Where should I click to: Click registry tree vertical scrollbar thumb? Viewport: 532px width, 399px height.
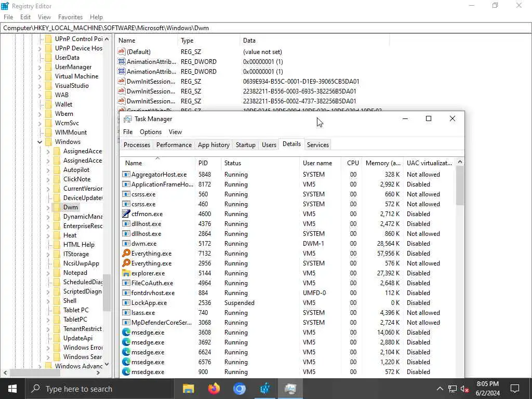pyautogui.click(x=107, y=293)
